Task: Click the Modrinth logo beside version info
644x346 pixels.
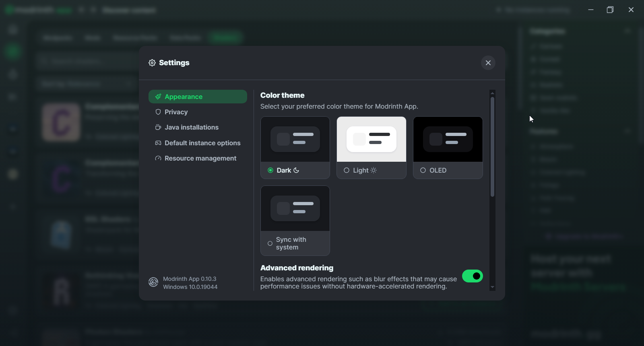Action: (153, 282)
